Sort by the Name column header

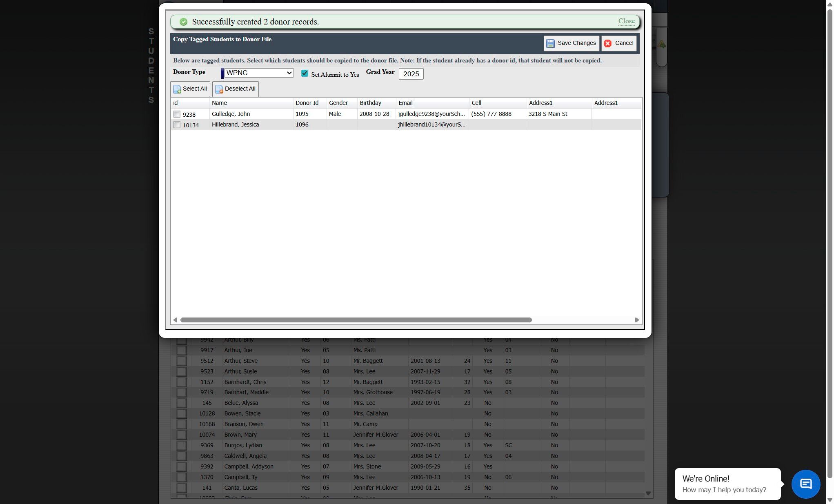tap(220, 103)
